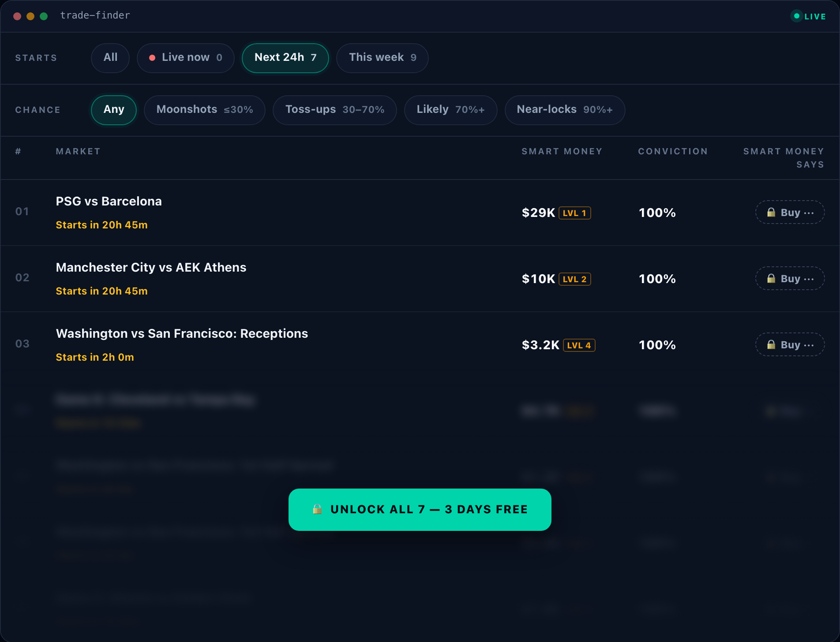Select the Next 24h filter
Image resolution: width=840 pixels, height=642 pixels.
285,58
